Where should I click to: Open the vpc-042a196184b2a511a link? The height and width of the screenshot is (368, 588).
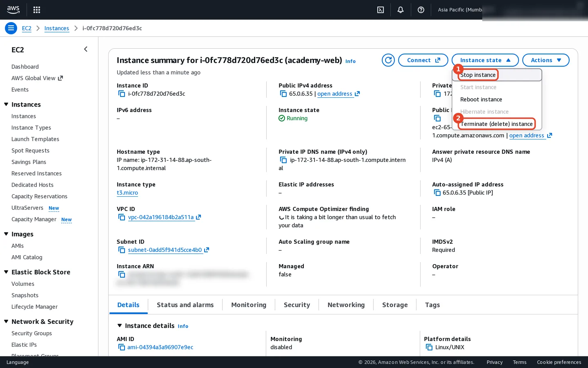point(161,217)
